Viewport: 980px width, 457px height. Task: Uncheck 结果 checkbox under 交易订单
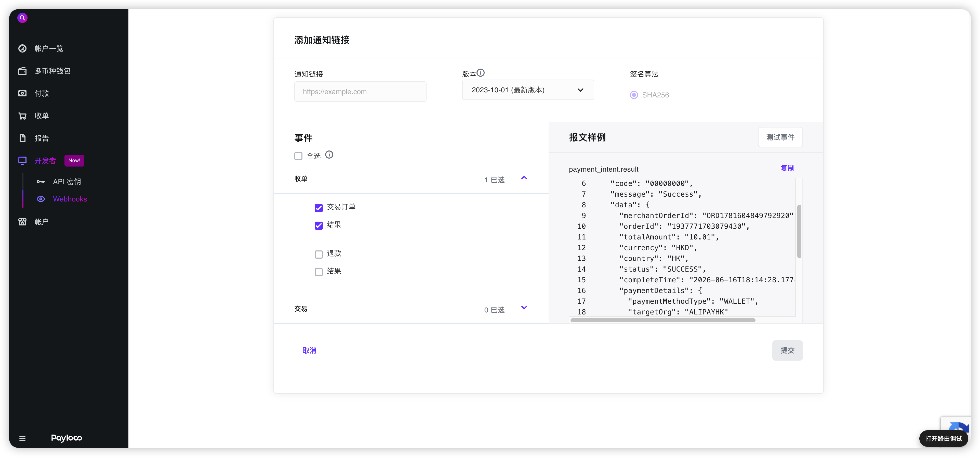click(x=319, y=226)
